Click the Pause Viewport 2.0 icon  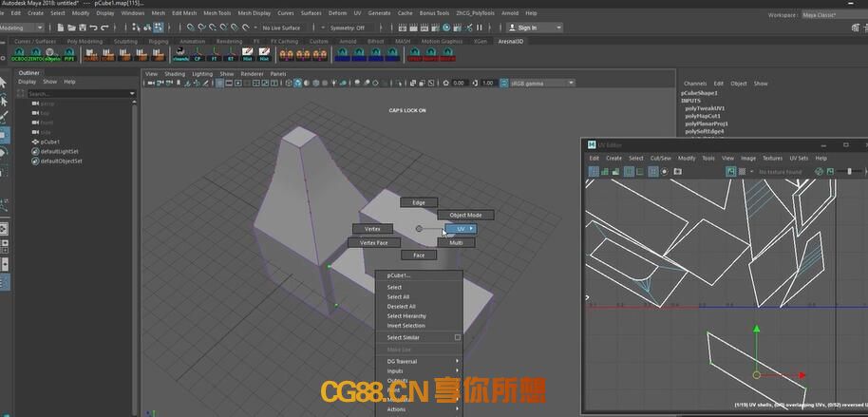[x=480, y=28]
